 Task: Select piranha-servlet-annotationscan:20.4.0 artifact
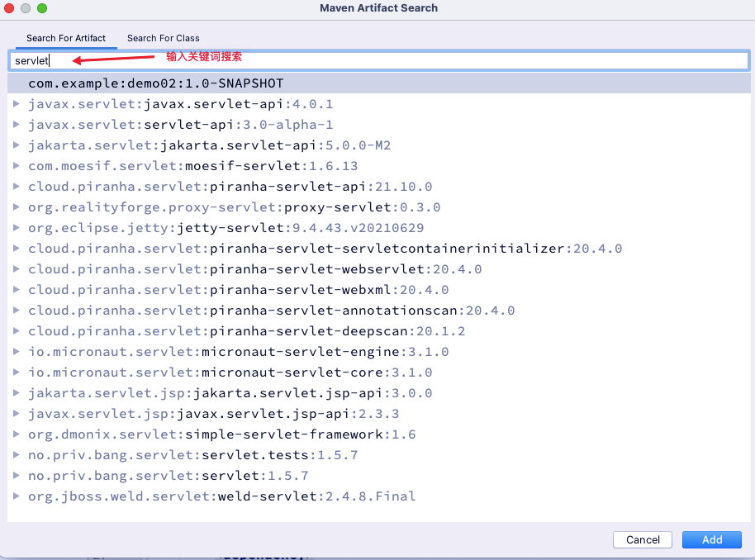[x=272, y=311]
